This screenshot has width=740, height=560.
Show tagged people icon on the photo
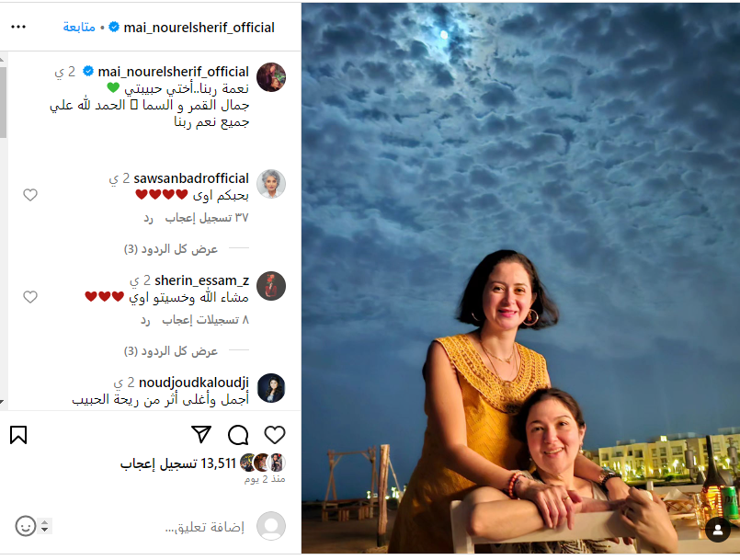pos(718,530)
